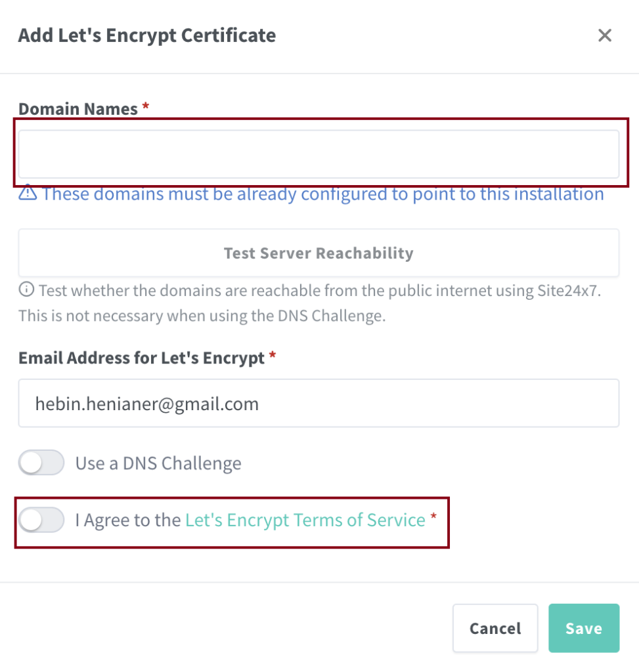Click the warning triangle icon below Domain Names
This screenshot has height=672, width=639.
[28, 194]
